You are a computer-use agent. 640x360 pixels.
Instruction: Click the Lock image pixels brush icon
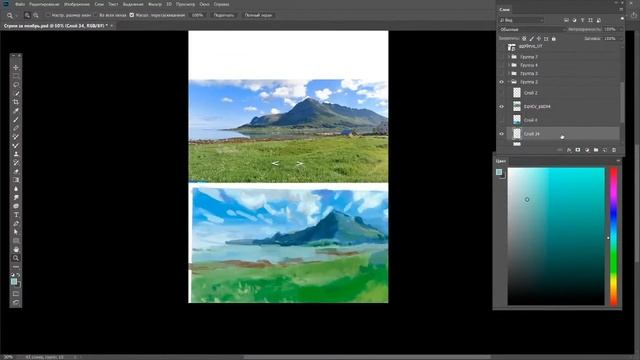[531, 38]
